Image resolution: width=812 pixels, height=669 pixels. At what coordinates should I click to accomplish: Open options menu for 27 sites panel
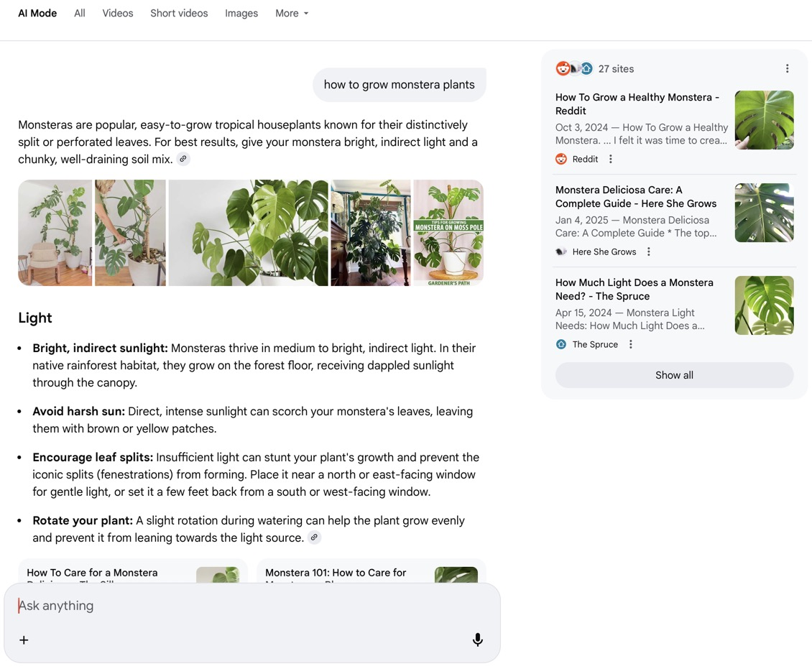[x=787, y=69]
